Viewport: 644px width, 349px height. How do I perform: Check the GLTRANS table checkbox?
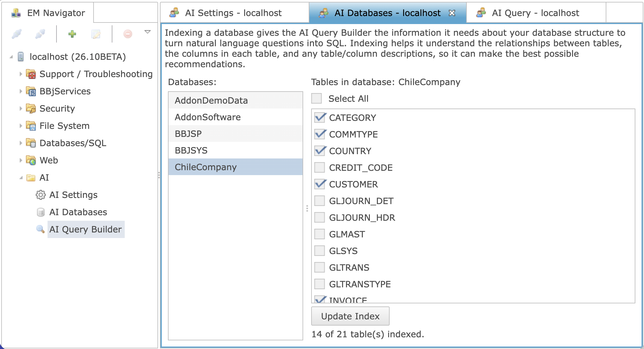pos(320,267)
